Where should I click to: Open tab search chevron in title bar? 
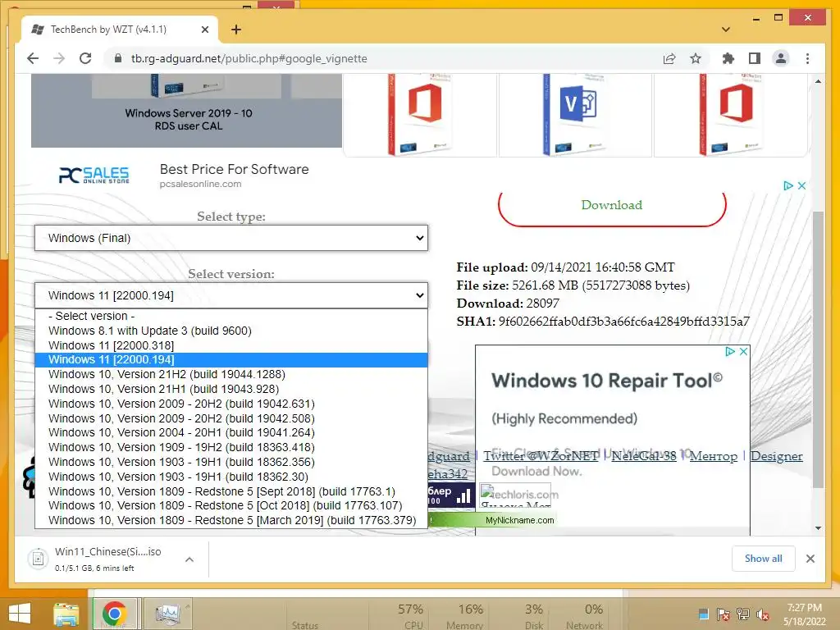coord(726,30)
